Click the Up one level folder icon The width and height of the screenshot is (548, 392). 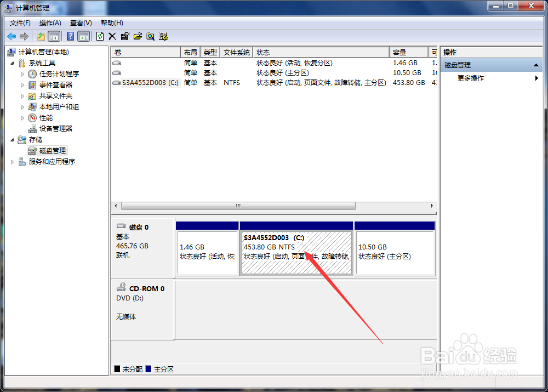tap(41, 36)
